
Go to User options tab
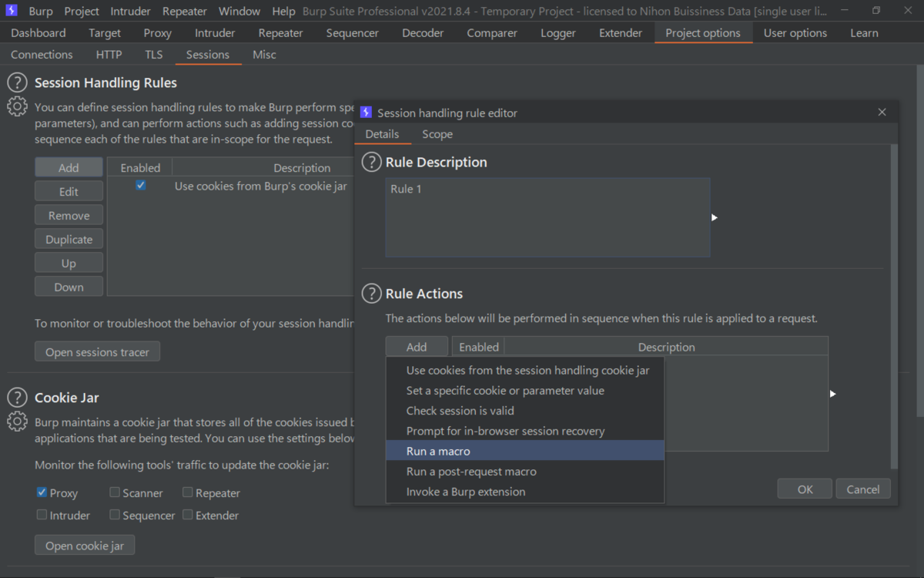click(795, 33)
